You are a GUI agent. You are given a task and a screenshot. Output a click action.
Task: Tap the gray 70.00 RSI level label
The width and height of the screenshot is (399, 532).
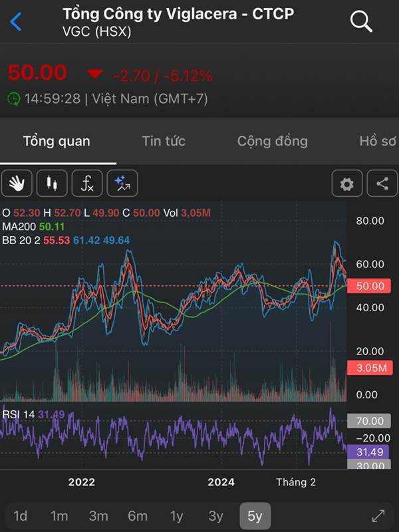click(369, 421)
